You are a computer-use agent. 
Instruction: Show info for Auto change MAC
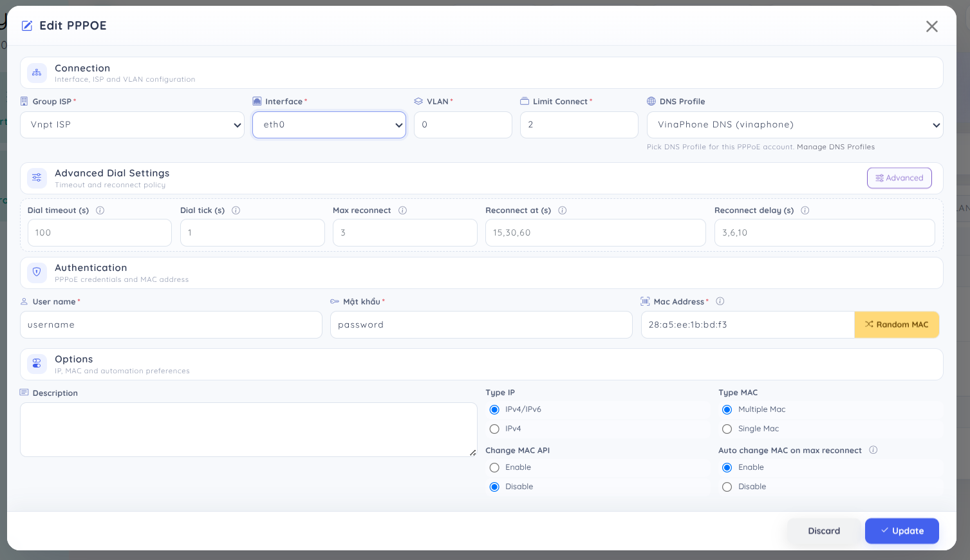coord(873,450)
